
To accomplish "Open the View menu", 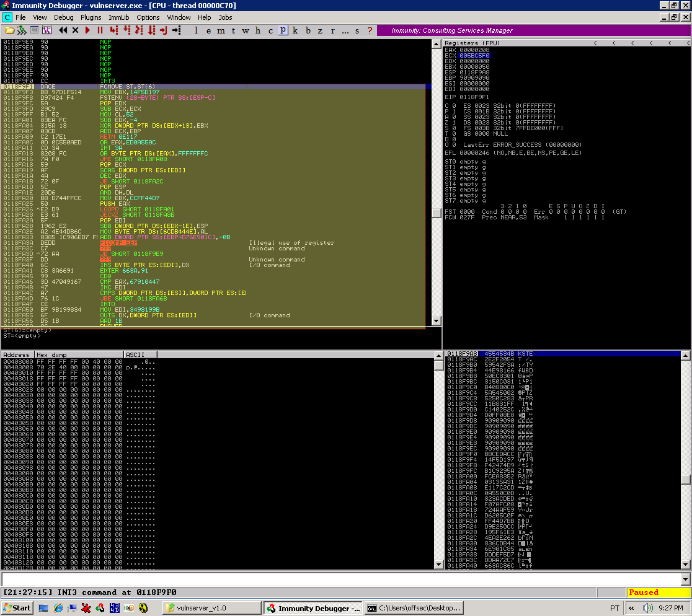I will (x=39, y=17).
